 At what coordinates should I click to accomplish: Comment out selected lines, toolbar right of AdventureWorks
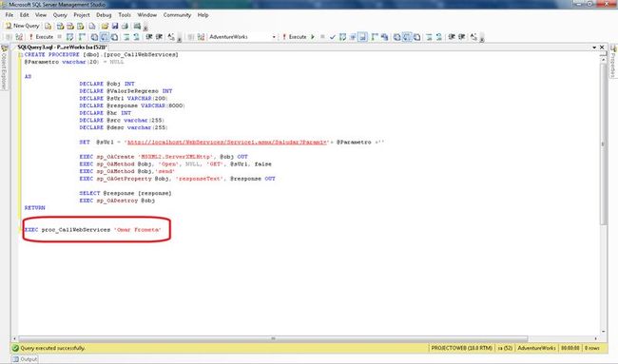[x=429, y=37]
